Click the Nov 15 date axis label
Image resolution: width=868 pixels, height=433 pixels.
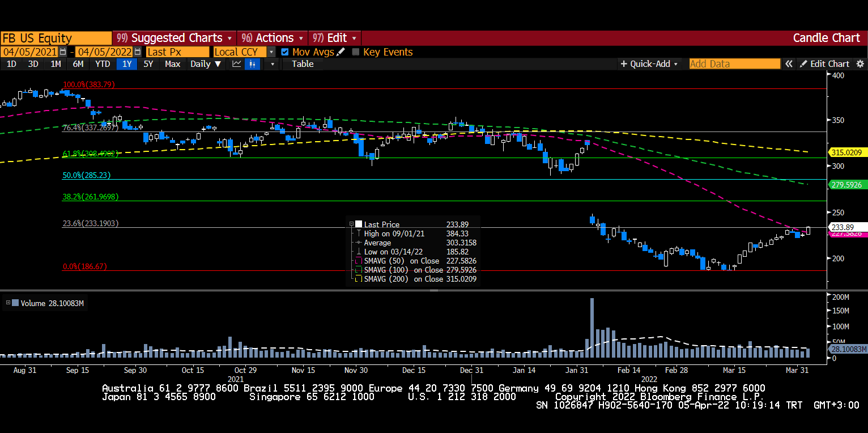click(303, 370)
